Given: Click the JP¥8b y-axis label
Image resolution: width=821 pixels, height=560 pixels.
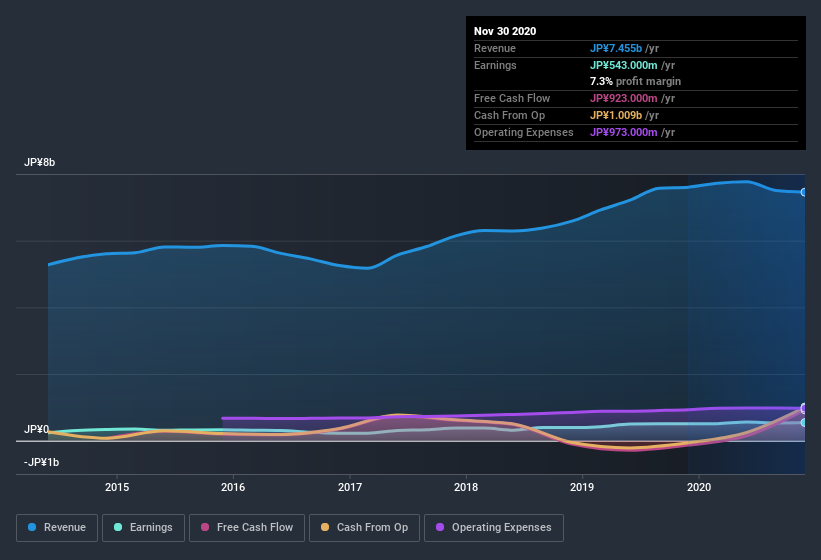Looking at the screenshot, I should pos(41,162).
